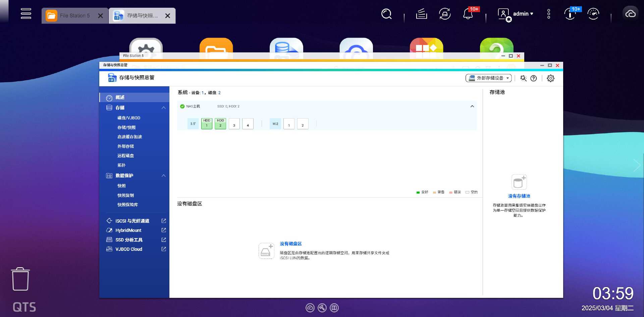Select HDD 1 disk slot
Image resolution: width=644 pixels, height=317 pixels.
[x=207, y=124]
